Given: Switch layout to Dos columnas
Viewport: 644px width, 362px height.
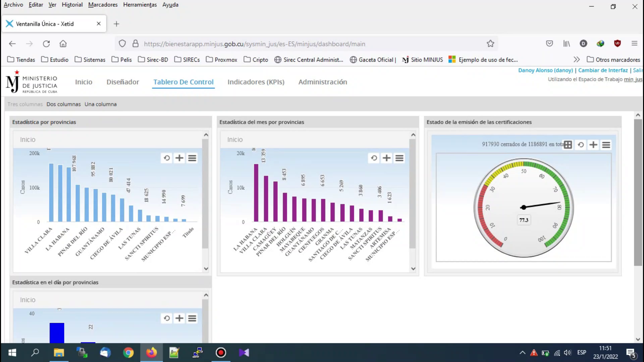Looking at the screenshot, I should click(x=64, y=104).
